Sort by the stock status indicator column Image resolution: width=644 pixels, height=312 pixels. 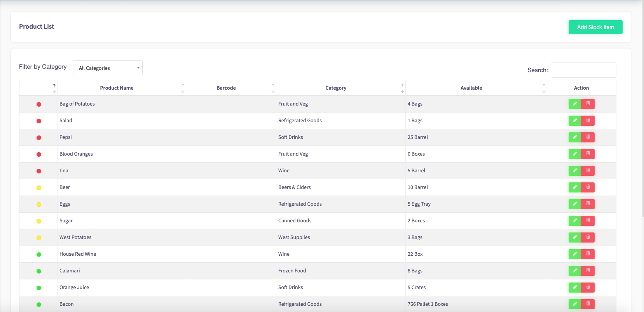tap(38, 88)
